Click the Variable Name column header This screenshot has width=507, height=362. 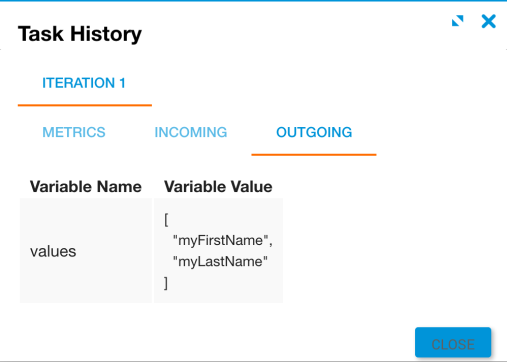click(86, 187)
